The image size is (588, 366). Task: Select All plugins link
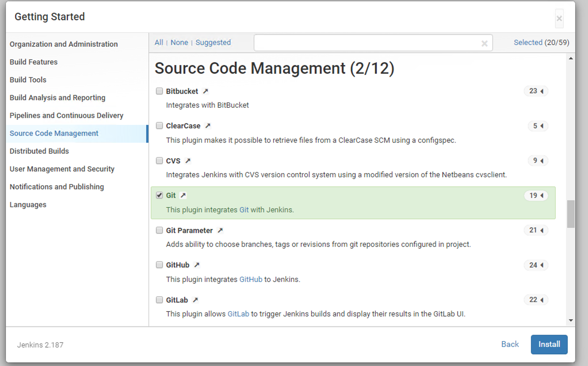pos(159,43)
